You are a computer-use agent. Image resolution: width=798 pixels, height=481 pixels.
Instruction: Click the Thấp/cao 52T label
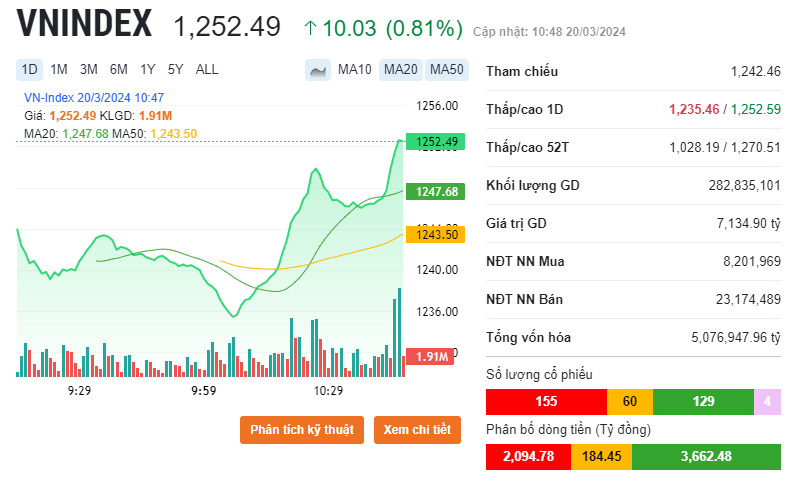527,148
